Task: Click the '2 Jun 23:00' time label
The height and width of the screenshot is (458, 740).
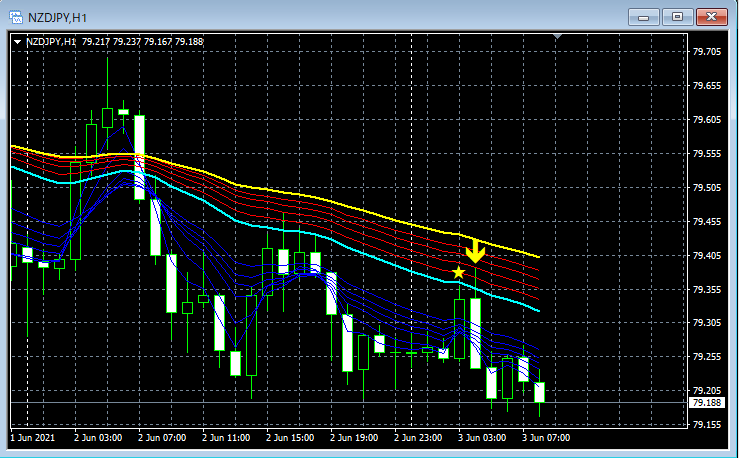Action: click(418, 438)
